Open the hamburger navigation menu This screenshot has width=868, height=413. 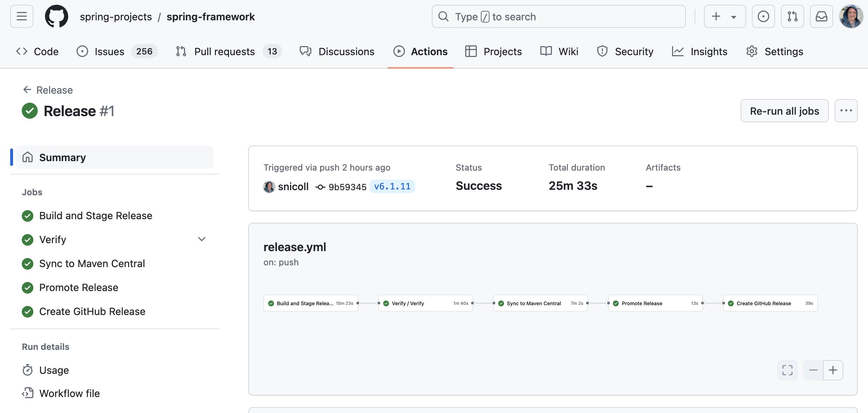[x=22, y=16]
